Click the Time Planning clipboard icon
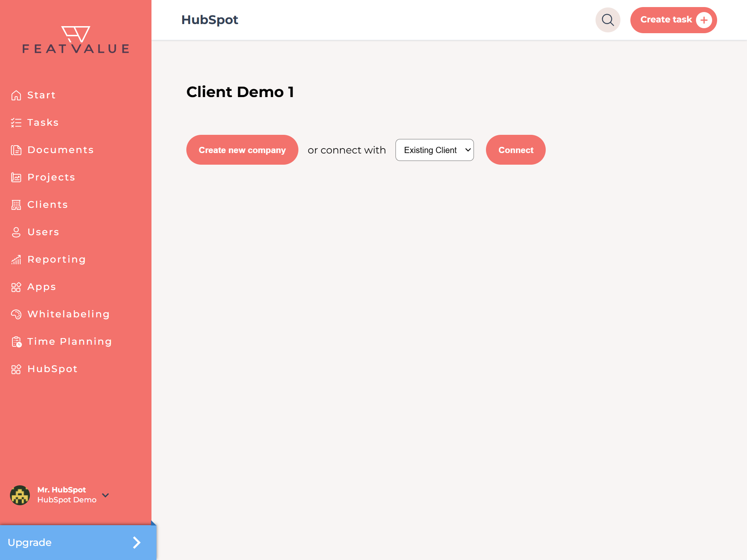Screen dimensions: 747x560 (x=16, y=342)
